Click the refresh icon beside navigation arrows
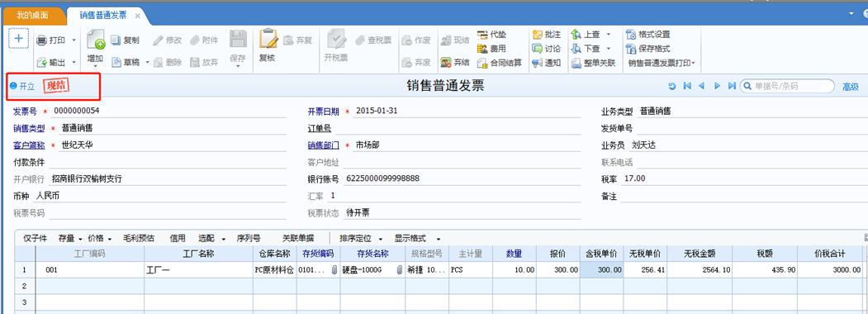868x314 pixels. tap(672, 86)
